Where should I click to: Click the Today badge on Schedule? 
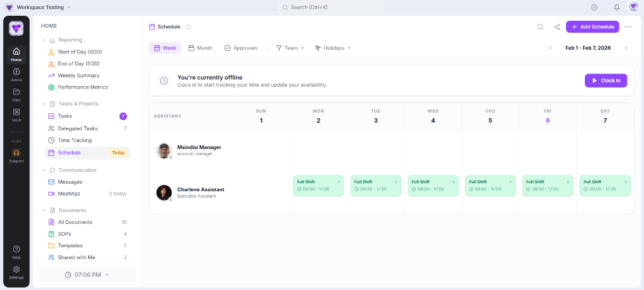coord(118,153)
